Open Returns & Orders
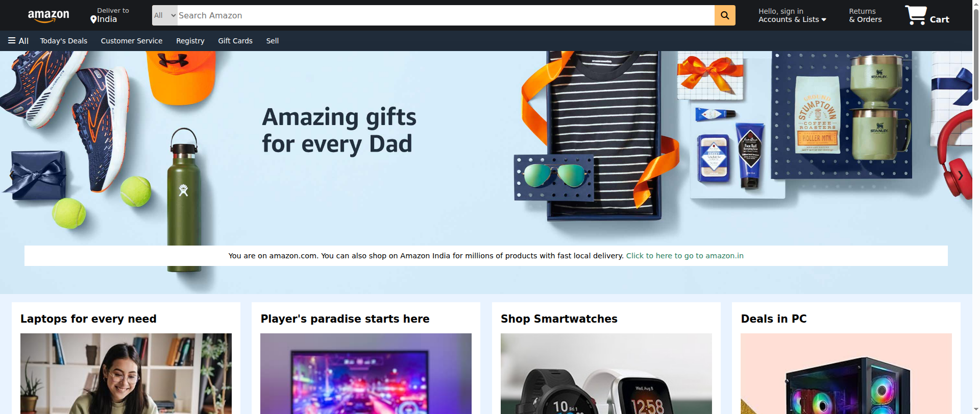Viewport: 980px width, 414px height. tap(865, 15)
